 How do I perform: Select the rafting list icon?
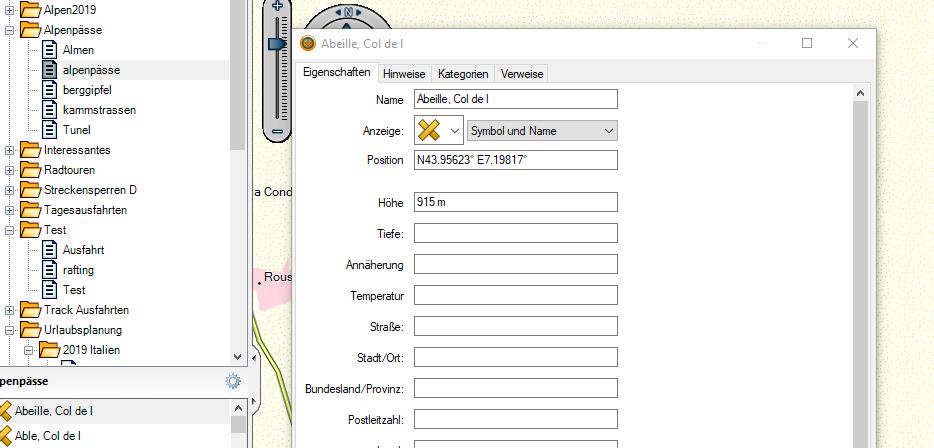(50, 270)
